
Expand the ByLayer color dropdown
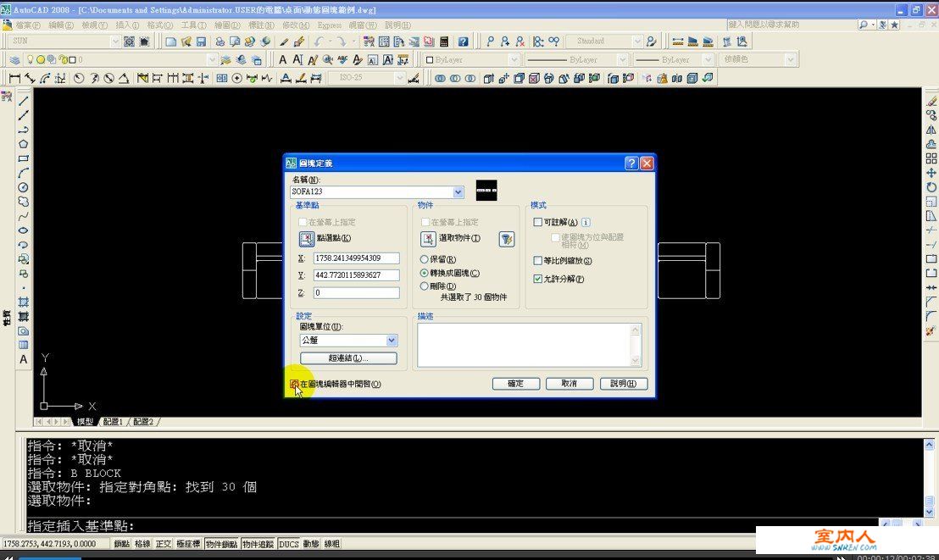[514, 60]
